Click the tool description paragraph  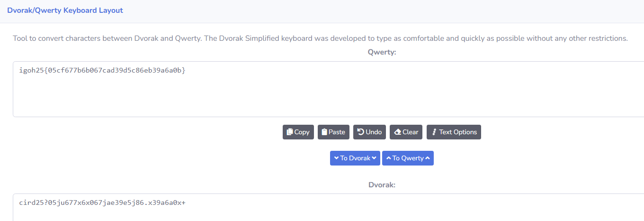pos(320,38)
